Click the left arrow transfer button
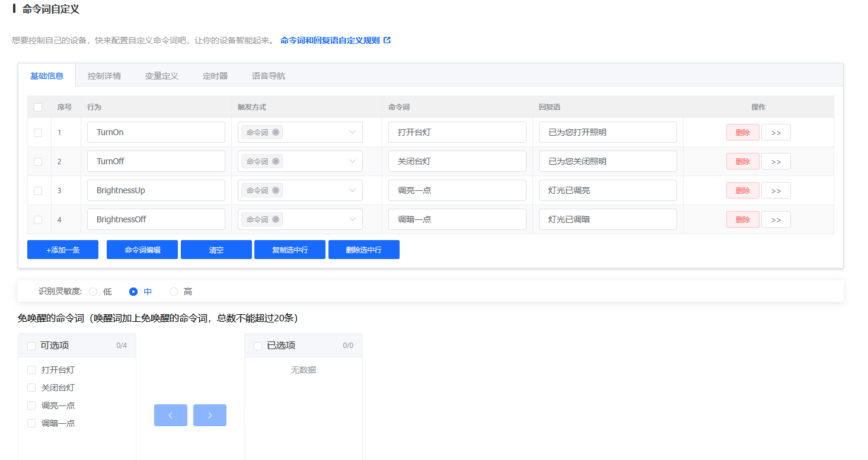The width and height of the screenshot is (868, 460). tap(171, 415)
